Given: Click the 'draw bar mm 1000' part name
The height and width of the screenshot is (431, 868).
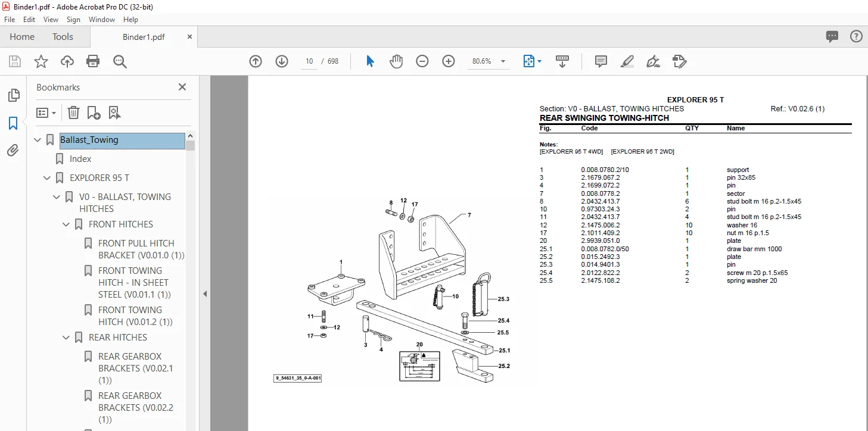Looking at the screenshot, I should tap(754, 249).
